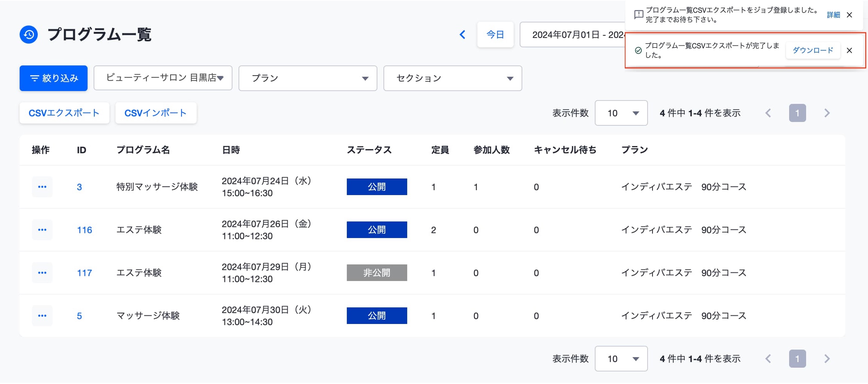The width and height of the screenshot is (868, 384).
Task: Click the 日時 column header
Action: tap(231, 150)
